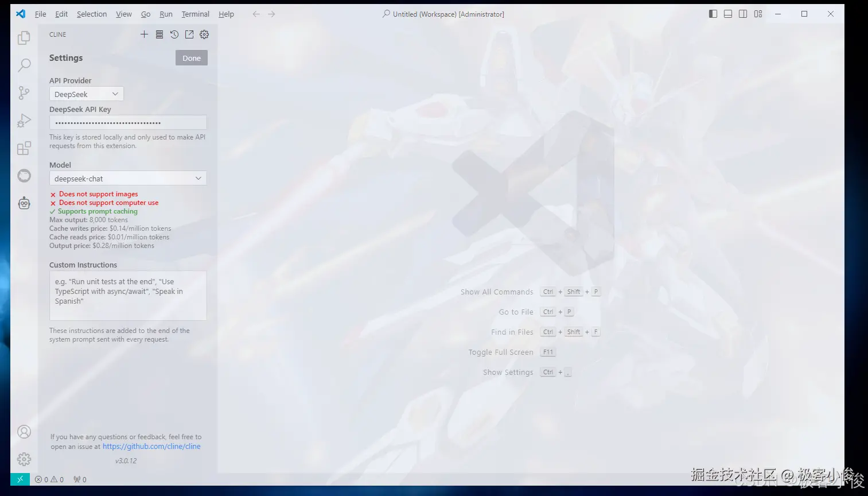Open the Explorer view in activity bar
This screenshot has width=868, height=496.
click(x=24, y=38)
